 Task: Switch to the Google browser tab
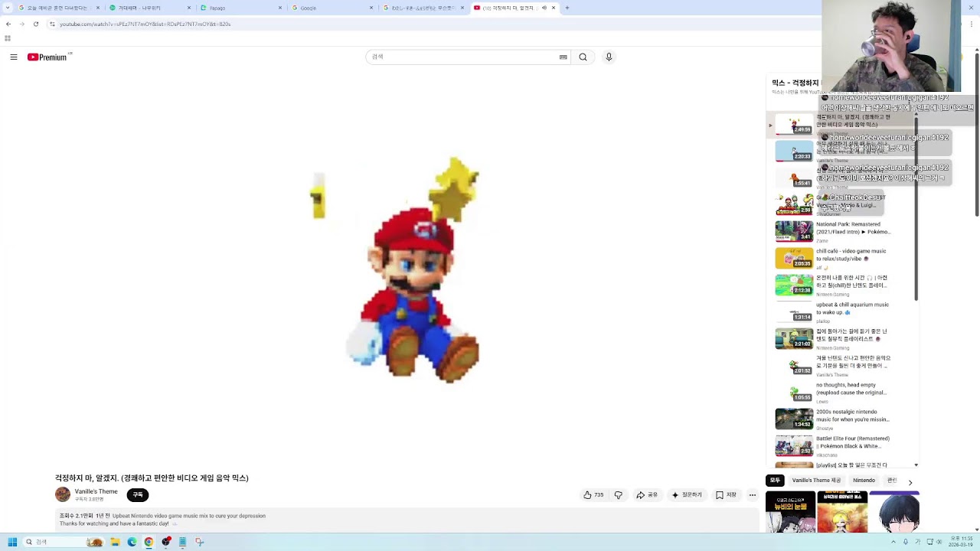pyautogui.click(x=334, y=8)
